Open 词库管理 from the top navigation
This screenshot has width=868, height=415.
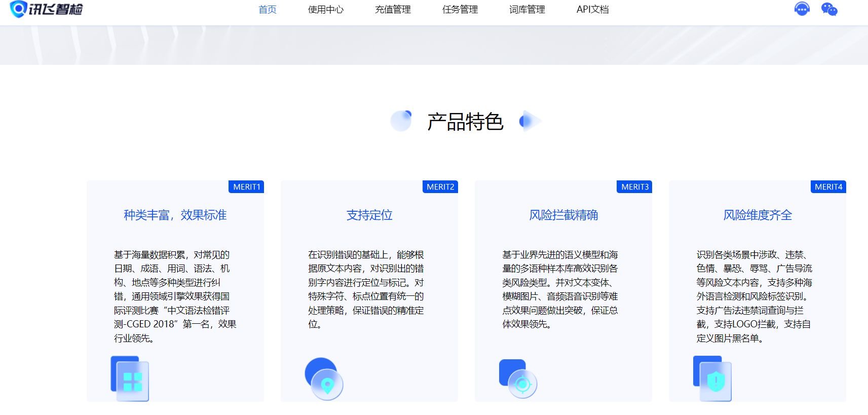(x=527, y=10)
